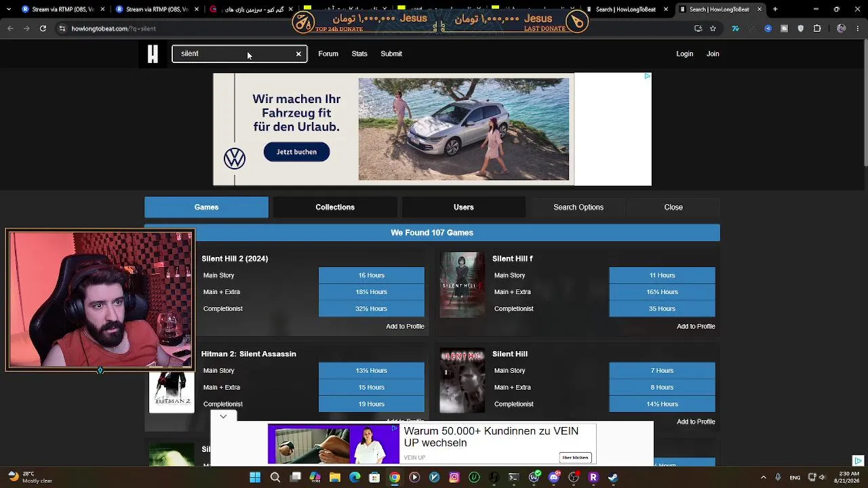868x488 pixels.
Task: Open Microsoft Store from taskbar
Action: click(x=374, y=477)
